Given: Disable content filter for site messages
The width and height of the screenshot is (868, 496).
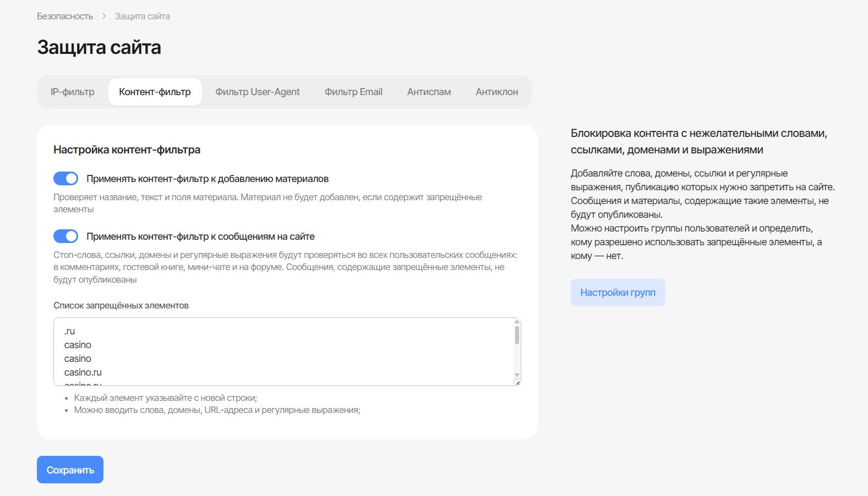Looking at the screenshot, I should pos(65,236).
